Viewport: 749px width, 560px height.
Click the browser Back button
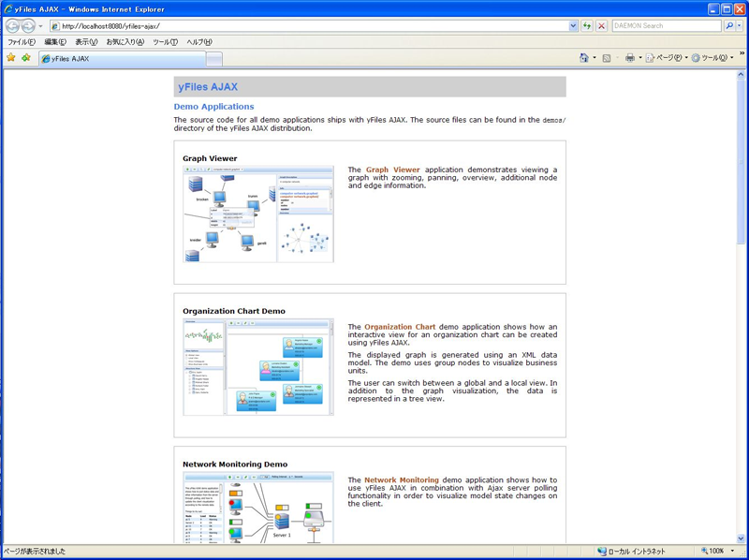click(x=12, y=26)
